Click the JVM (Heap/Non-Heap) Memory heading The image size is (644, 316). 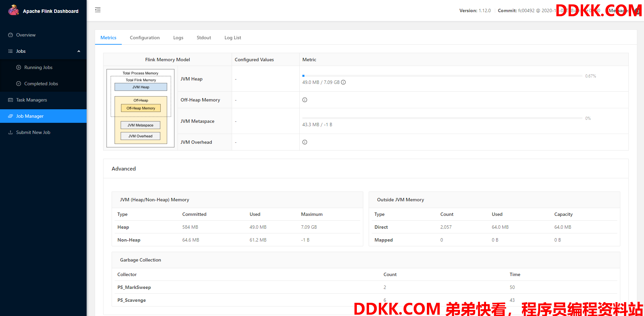[155, 200]
